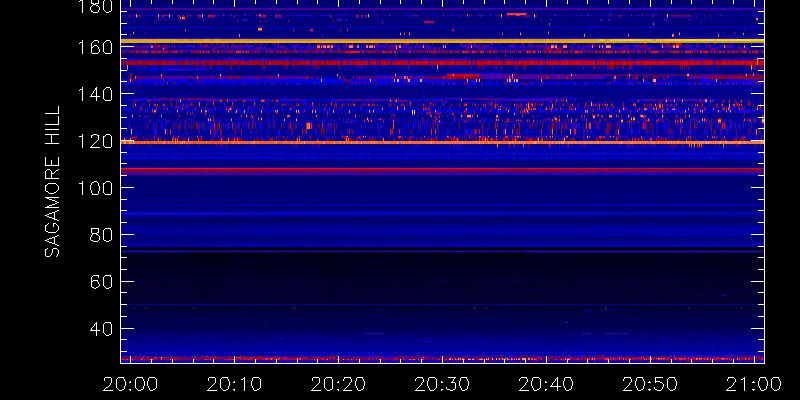Click the SAGAMORE HILL vertical axis title

53,182
